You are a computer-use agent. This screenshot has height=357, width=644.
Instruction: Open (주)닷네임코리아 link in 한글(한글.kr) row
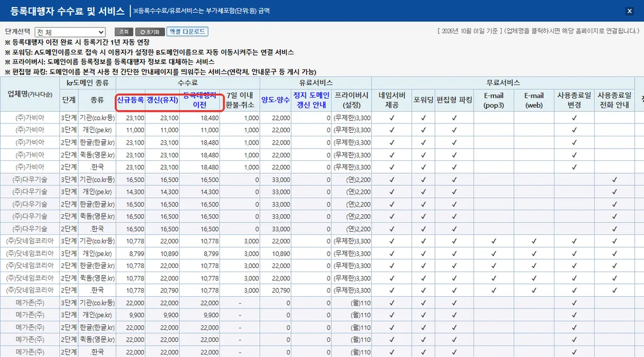(x=30, y=266)
